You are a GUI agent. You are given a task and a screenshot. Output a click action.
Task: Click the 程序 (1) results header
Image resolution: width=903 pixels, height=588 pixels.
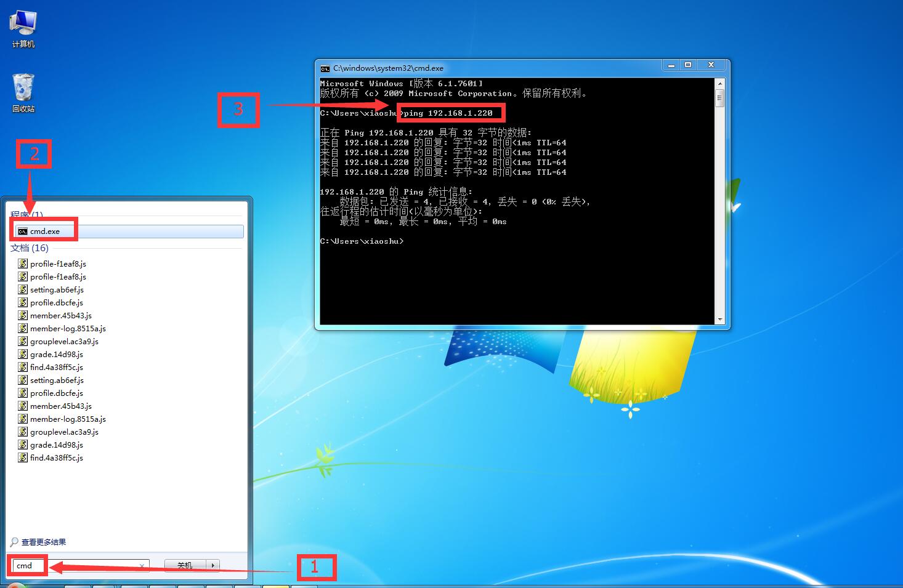(x=26, y=215)
